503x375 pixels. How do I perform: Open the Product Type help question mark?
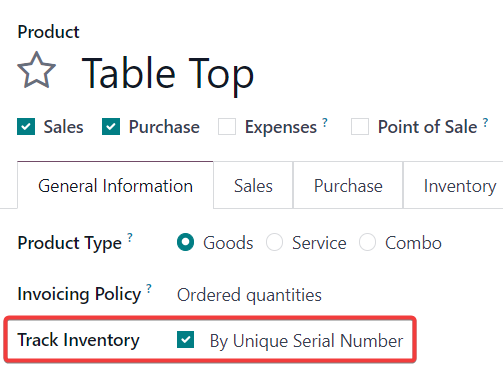pos(130,237)
